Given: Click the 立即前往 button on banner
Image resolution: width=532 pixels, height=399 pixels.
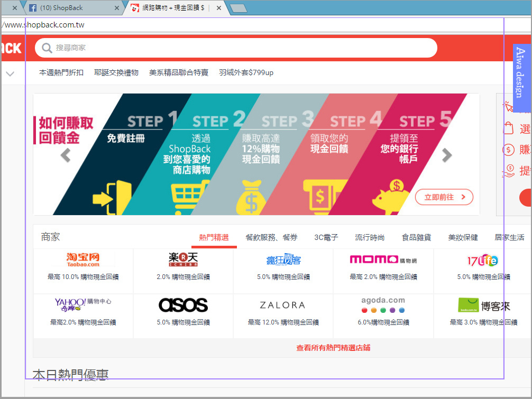Looking at the screenshot, I should point(444,197).
